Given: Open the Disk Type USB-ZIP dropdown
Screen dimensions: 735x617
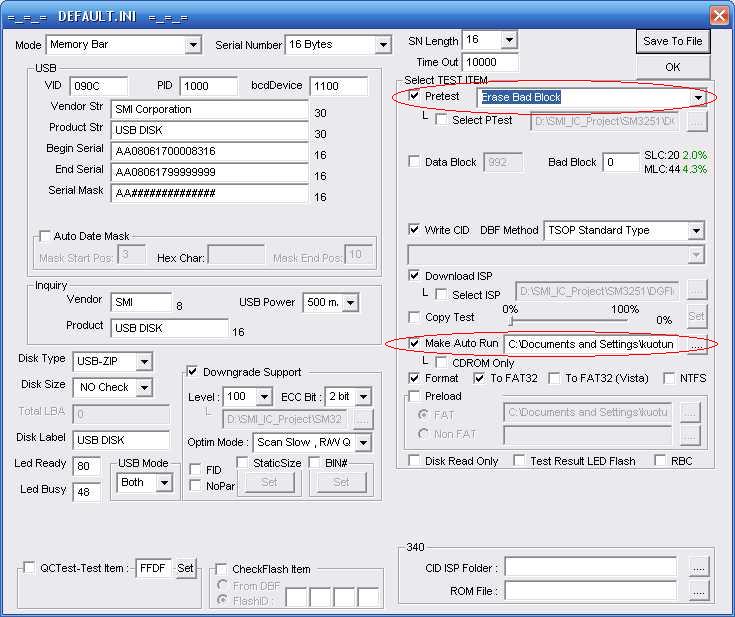Looking at the screenshot, I should point(145,361).
